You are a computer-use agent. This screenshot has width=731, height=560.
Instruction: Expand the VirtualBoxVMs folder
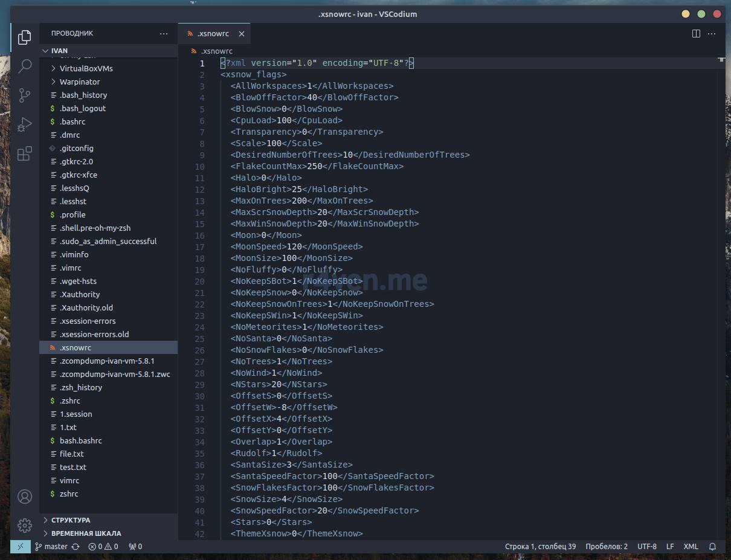[86, 68]
